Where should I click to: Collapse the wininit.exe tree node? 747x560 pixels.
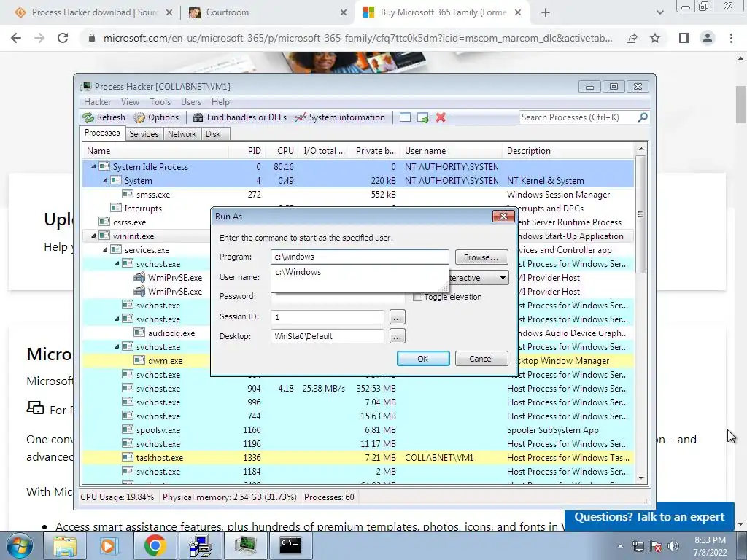[93, 236]
